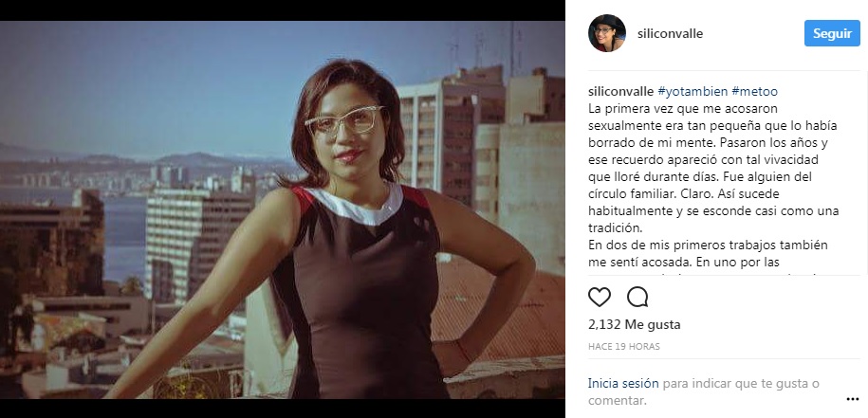Follow the account with the Seguir button
Screen dimensions: 868x418
(x=832, y=33)
